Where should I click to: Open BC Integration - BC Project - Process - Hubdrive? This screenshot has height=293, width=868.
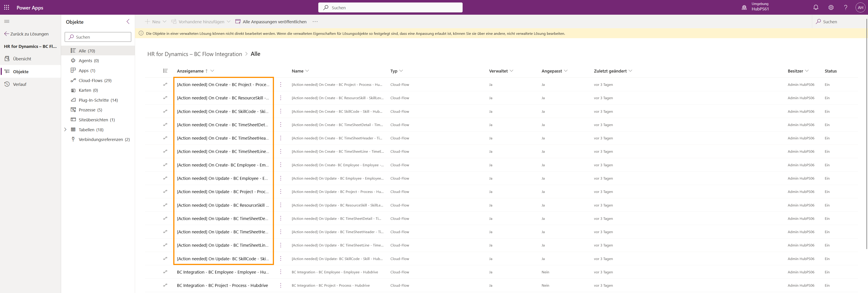[222, 286]
